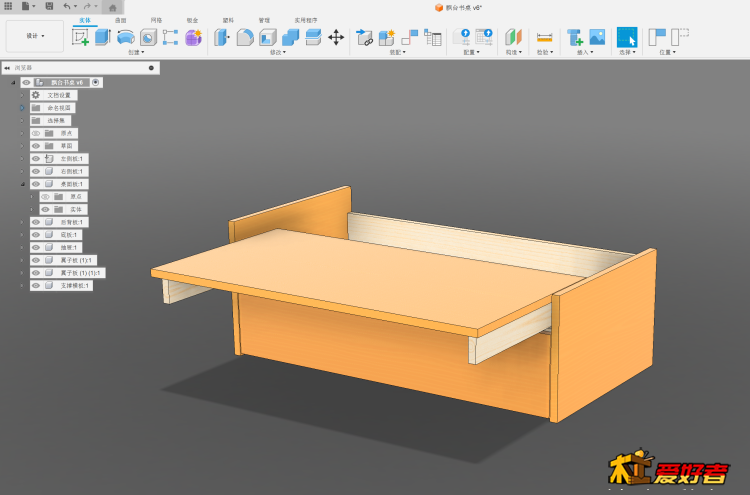Open the 修改 dropdown menu

click(x=277, y=52)
